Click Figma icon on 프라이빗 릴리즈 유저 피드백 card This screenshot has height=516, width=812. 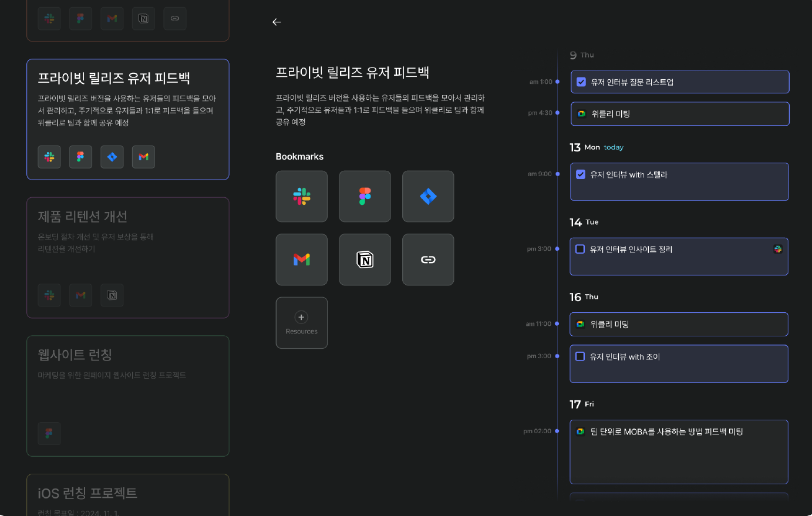[x=80, y=157]
